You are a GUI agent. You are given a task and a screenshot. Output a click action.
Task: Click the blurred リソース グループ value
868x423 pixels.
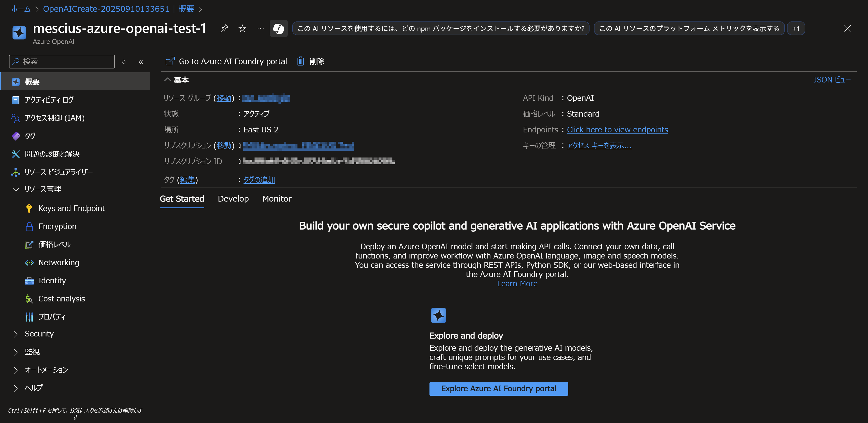(266, 98)
